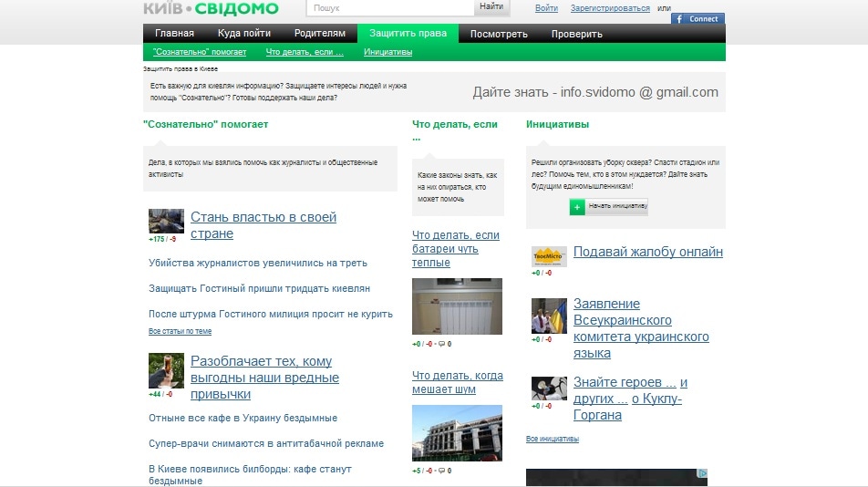Click thumbnail beside 'Стань властью в своей стране'
The width and height of the screenshot is (868, 487).
[x=166, y=222]
